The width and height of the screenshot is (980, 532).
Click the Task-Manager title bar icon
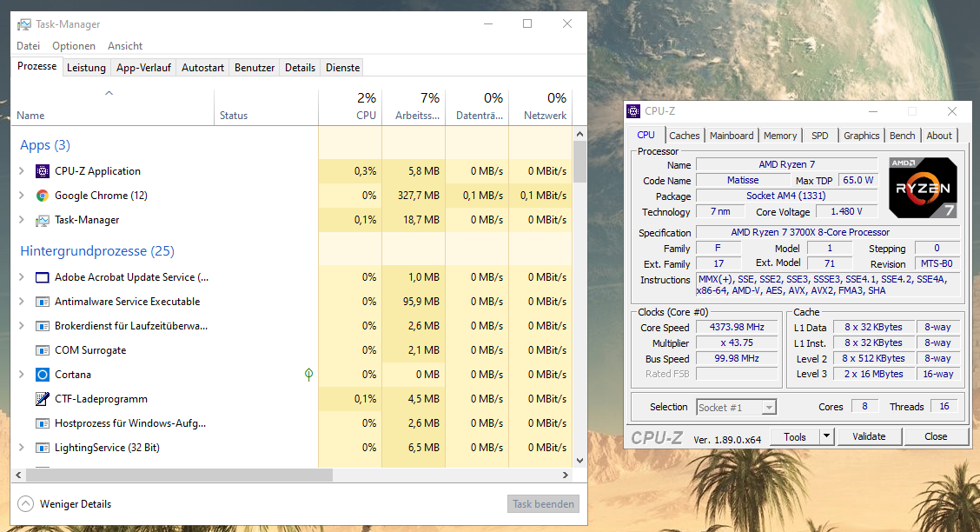[x=24, y=24]
